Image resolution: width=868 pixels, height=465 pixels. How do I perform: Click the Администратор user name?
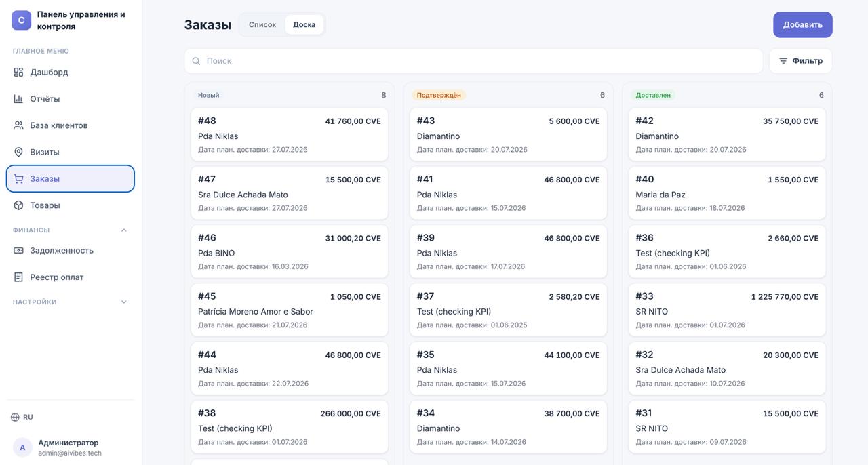coord(68,443)
